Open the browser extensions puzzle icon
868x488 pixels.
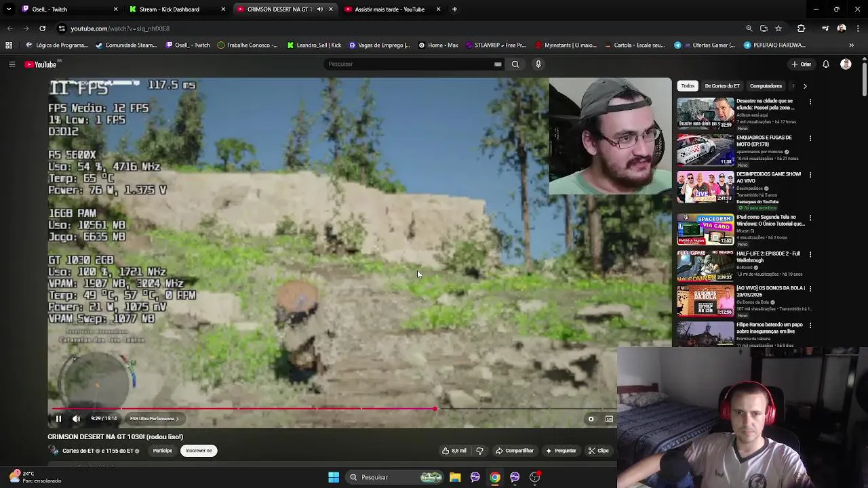(x=802, y=28)
